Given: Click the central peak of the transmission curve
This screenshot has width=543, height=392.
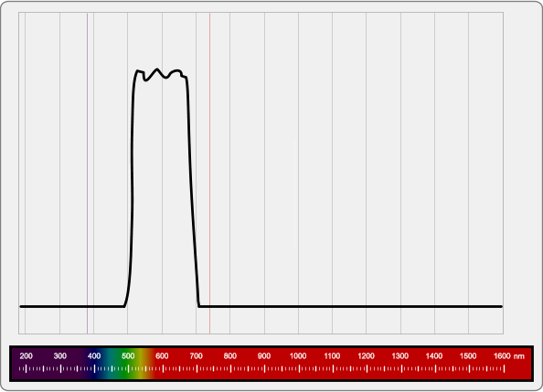Looking at the screenshot, I should (x=157, y=69).
